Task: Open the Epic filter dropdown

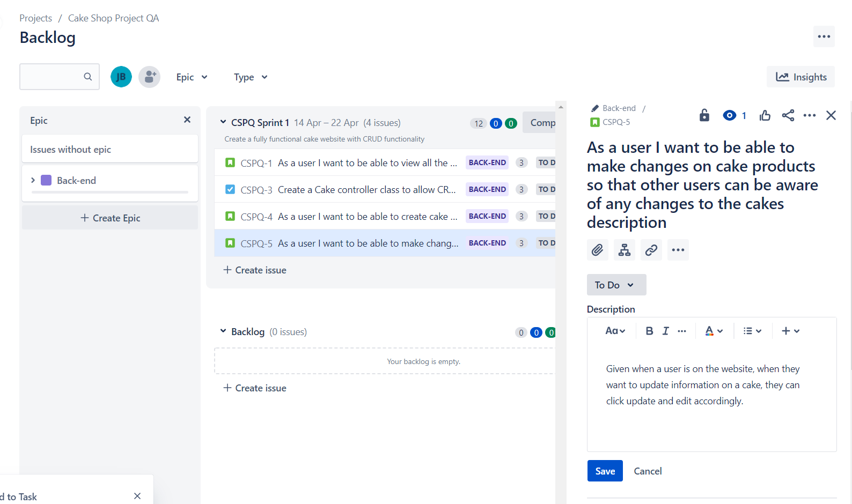Action: (192, 77)
